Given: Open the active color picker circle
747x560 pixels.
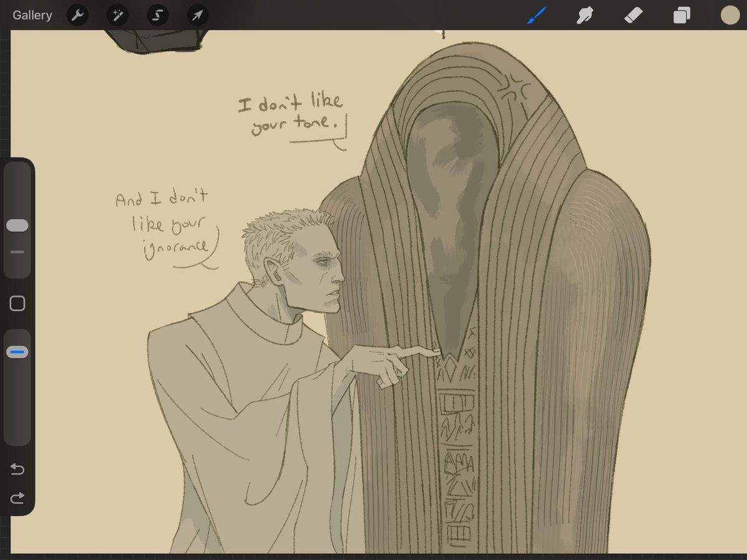Looking at the screenshot, I should [x=729, y=15].
